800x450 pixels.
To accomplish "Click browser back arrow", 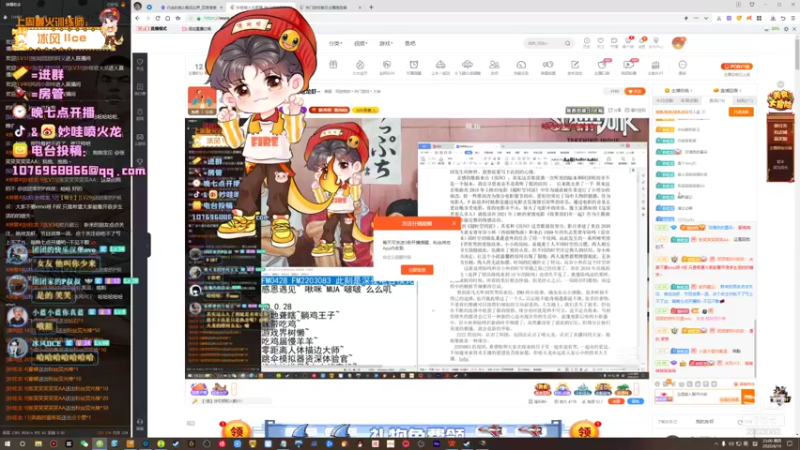I will tap(137, 18).
